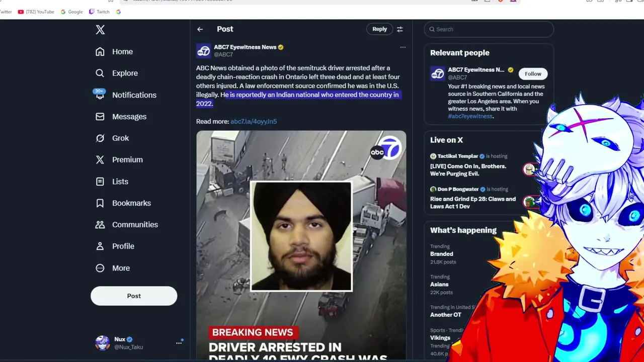
Task: Open Explore magnifier icon
Action: [x=100, y=73]
